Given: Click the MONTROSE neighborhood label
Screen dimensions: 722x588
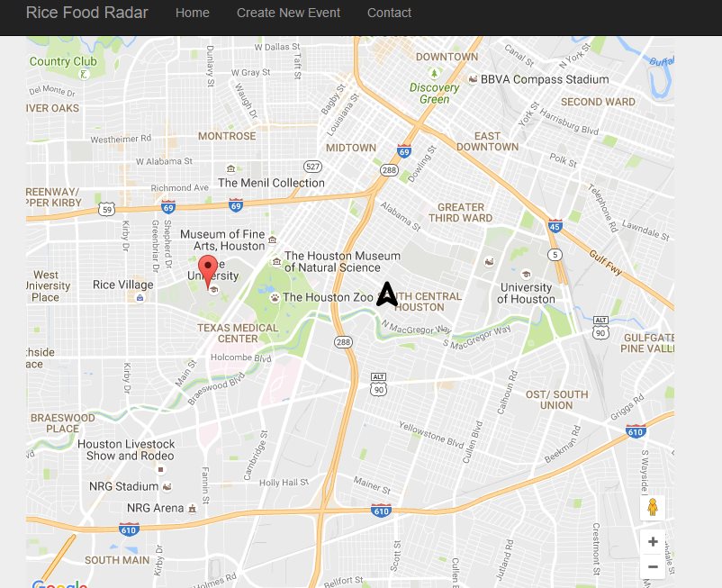Looking at the screenshot, I should pyautogui.click(x=227, y=136).
